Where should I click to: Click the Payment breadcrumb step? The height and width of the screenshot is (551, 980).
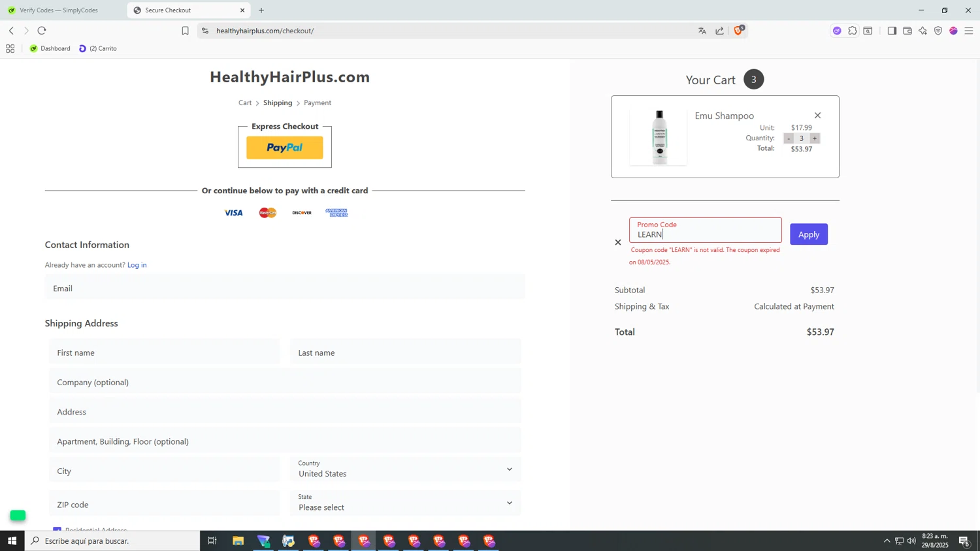318,102
